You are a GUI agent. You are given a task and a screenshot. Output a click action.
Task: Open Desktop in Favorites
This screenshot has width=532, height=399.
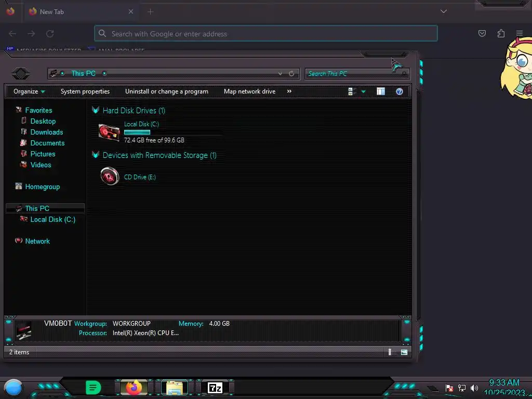pos(43,121)
